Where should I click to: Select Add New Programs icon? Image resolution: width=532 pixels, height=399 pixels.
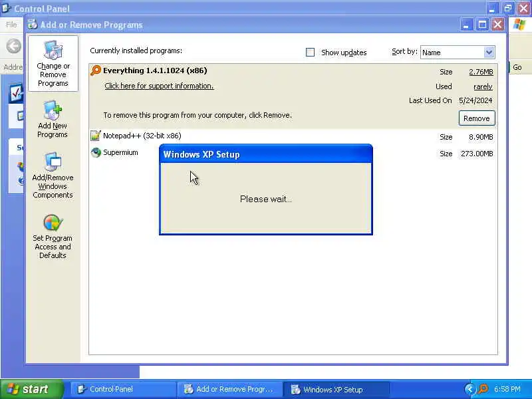click(53, 110)
